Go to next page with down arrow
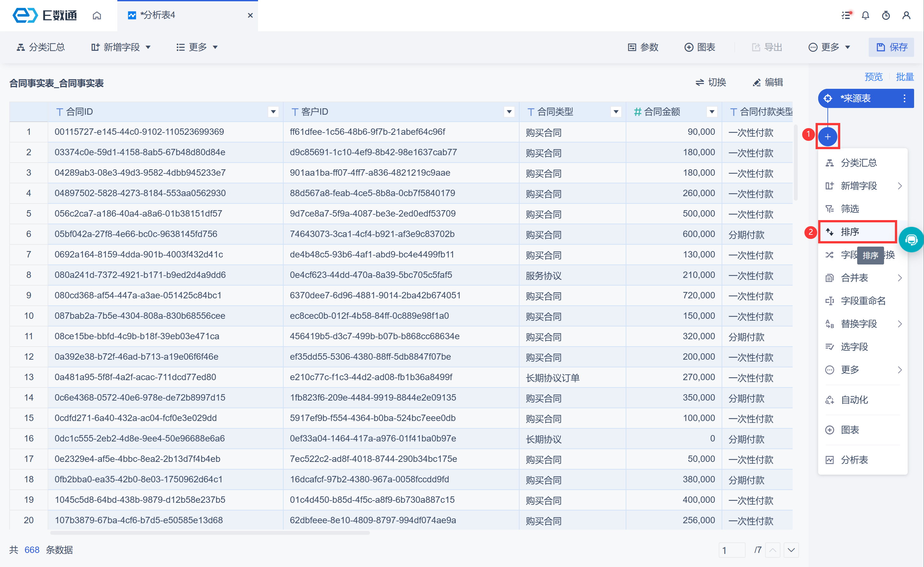 pyautogui.click(x=791, y=550)
